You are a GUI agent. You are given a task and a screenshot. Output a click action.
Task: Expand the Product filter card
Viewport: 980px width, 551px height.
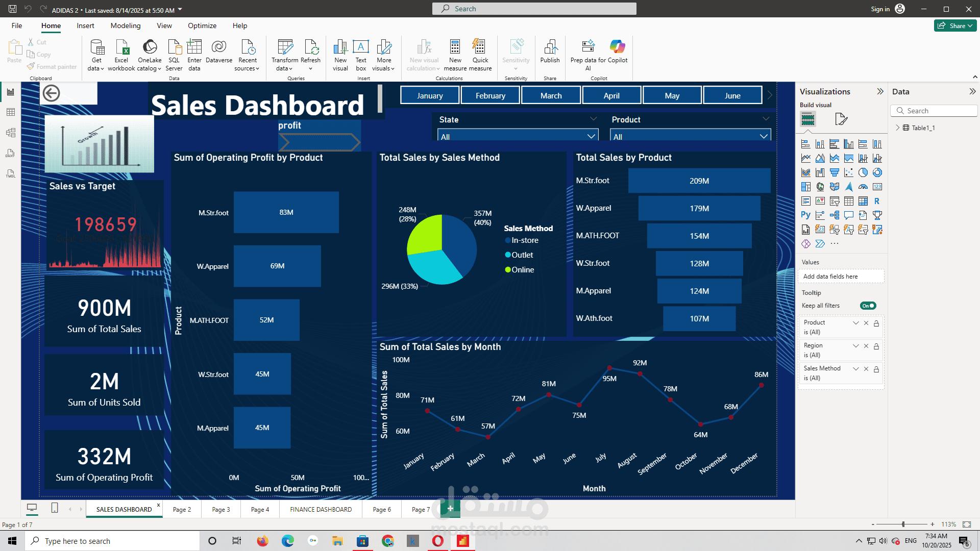coord(856,323)
